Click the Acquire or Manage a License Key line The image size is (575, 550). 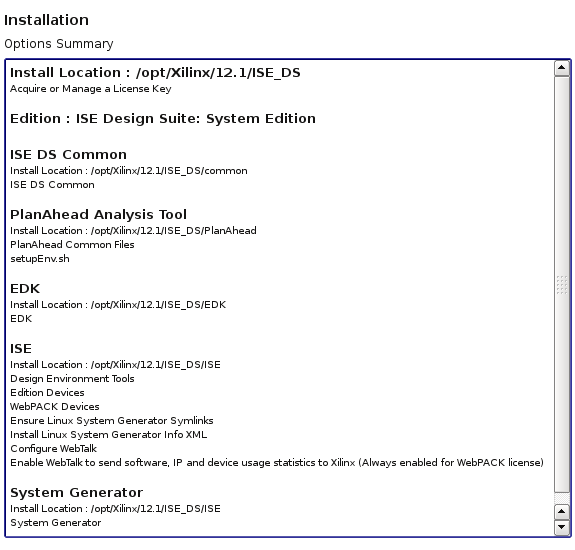point(91,89)
